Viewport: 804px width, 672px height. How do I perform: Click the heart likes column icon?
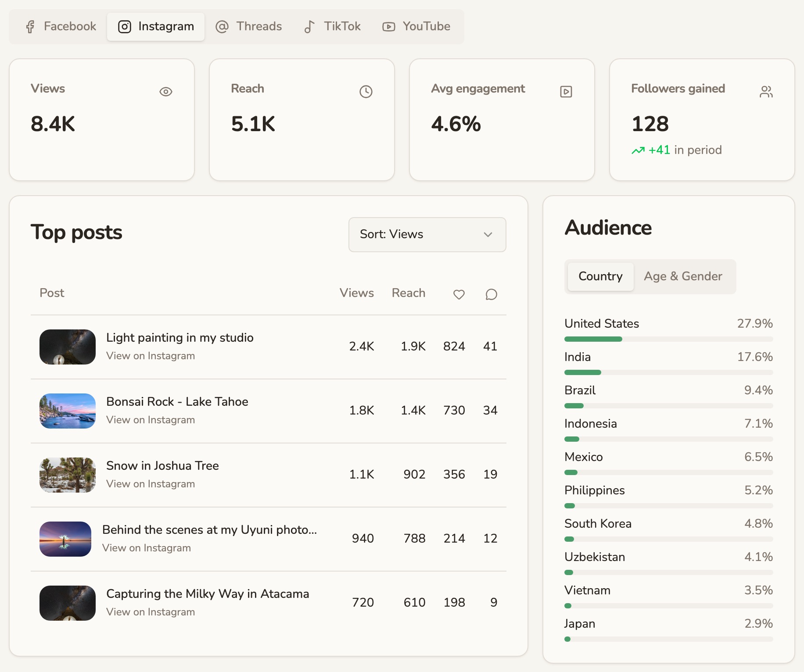click(x=459, y=294)
